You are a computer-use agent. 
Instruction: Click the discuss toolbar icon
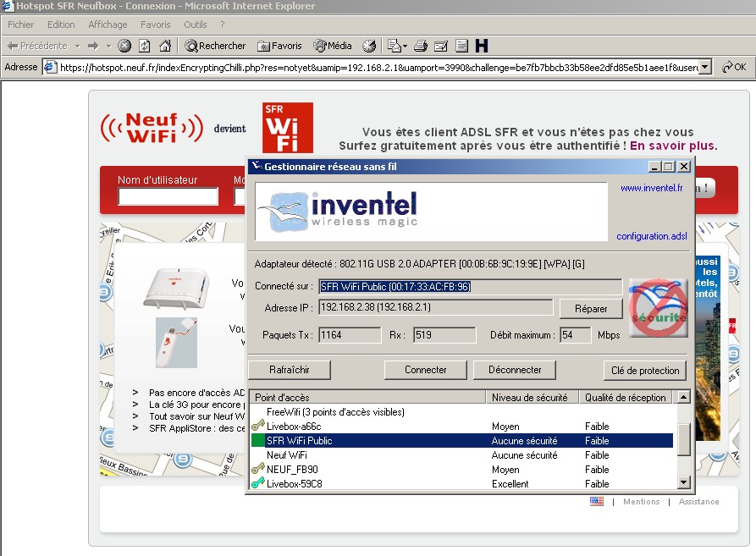tap(461, 46)
